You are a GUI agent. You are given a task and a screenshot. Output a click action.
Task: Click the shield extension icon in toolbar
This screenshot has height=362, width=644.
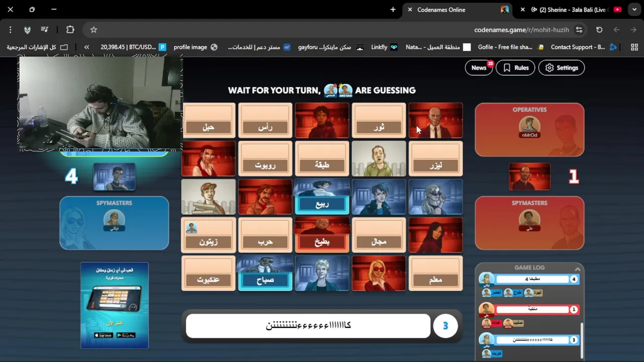[27, 30]
